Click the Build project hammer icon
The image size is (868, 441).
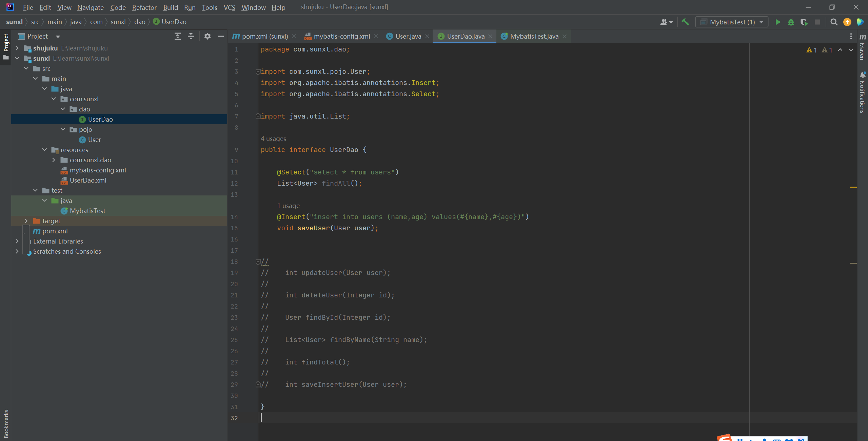click(x=685, y=22)
